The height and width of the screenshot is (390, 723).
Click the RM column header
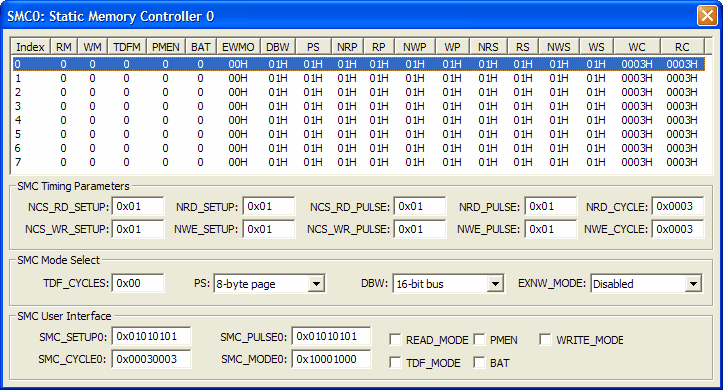[64, 47]
